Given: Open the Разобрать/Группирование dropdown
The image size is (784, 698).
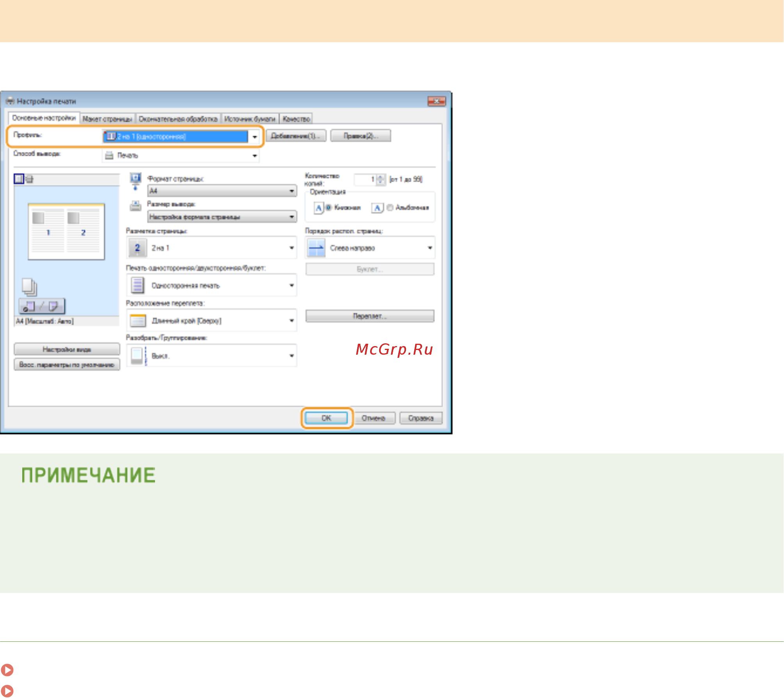Looking at the screenshot, I should click(211, 356).
